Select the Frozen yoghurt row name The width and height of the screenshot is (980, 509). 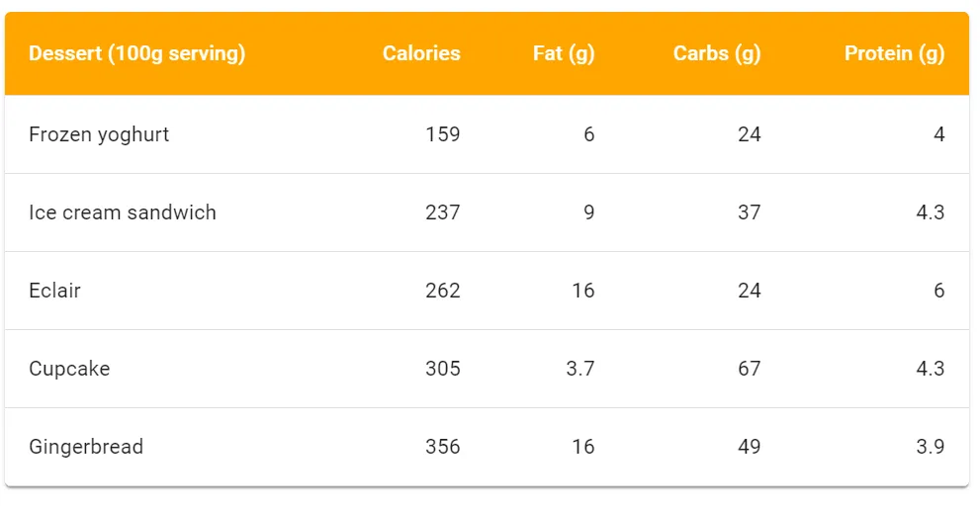[x=99, y=134]
